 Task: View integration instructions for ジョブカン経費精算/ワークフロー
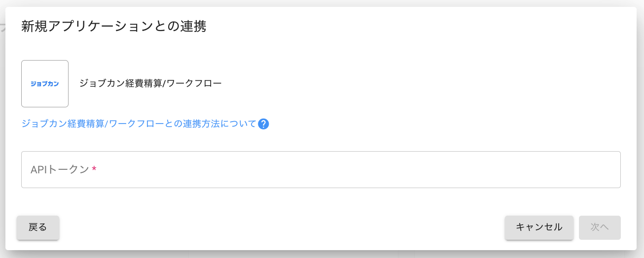[139, 124]
